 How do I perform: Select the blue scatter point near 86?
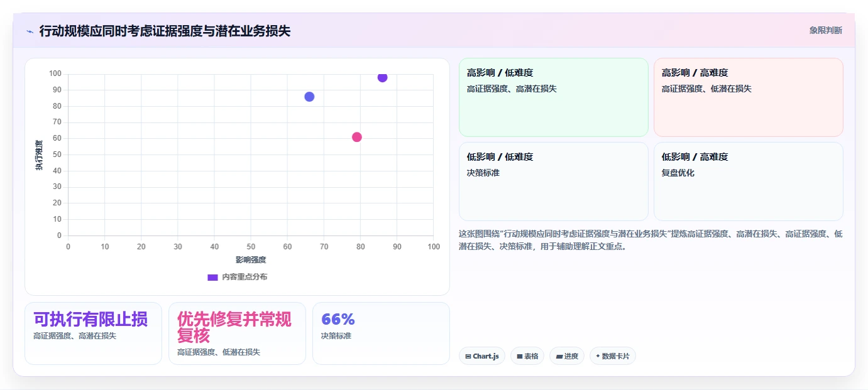(309, 97)
